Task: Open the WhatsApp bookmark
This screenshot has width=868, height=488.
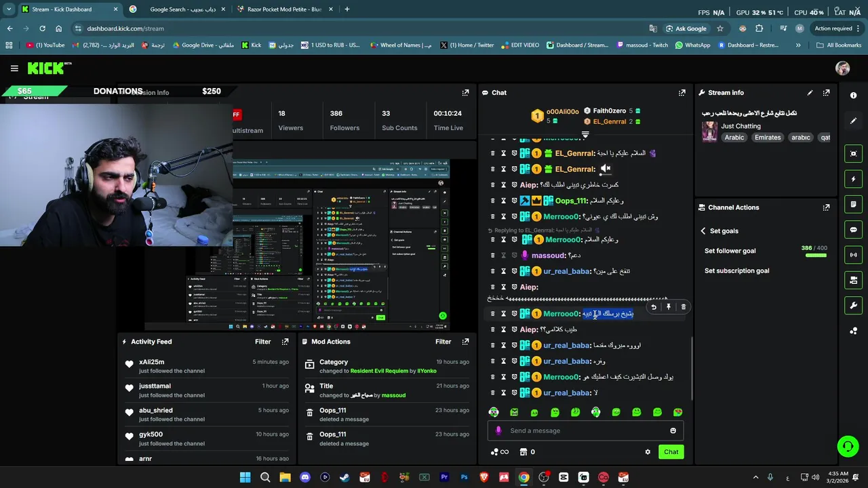Action: (x=692, y=45)
